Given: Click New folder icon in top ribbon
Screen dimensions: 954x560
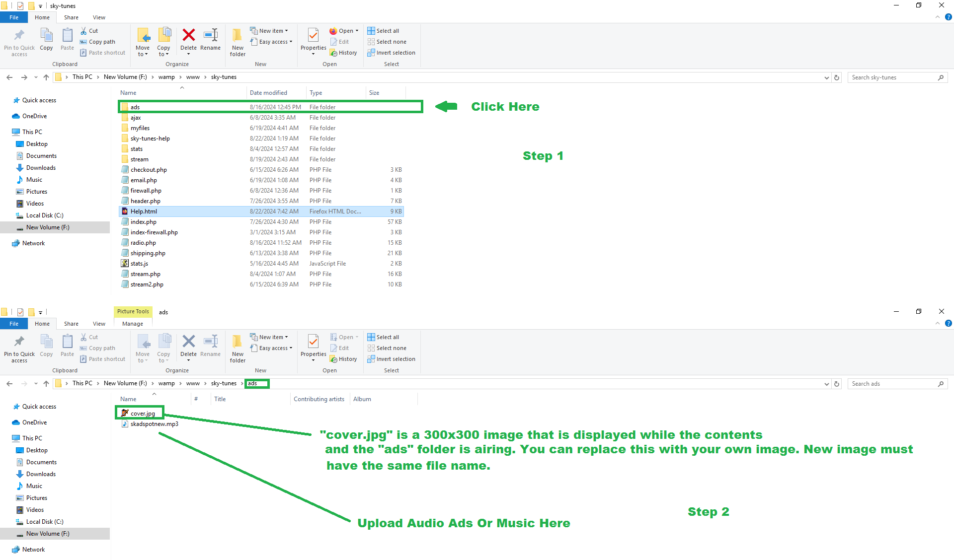Looking at the screenshot, I should (x=238, y=36).
